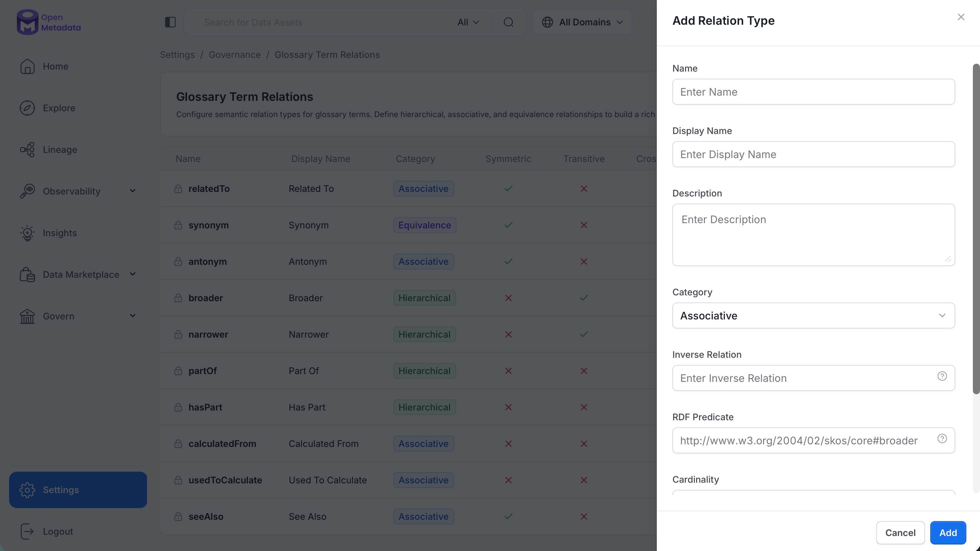980x551 pixels.
Task: Click the search magnifier icon
Action: (x=508, y=22)
